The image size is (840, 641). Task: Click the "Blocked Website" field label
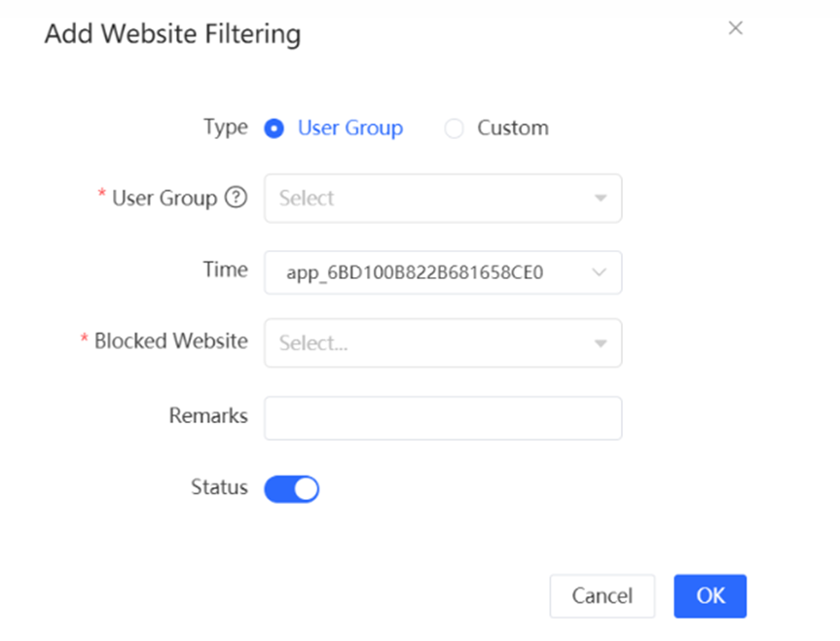pyautogui.click(x=170, y=341)
